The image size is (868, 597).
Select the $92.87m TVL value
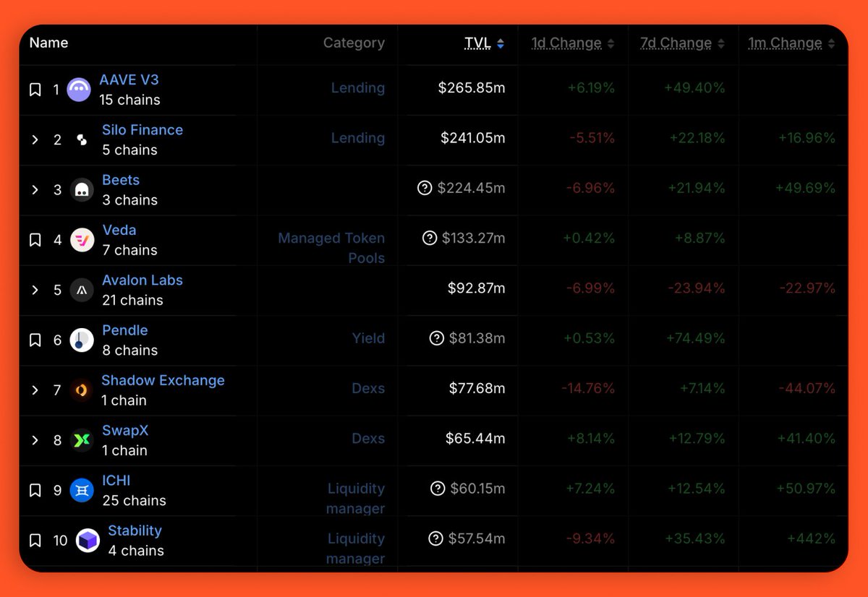point(477,288)
